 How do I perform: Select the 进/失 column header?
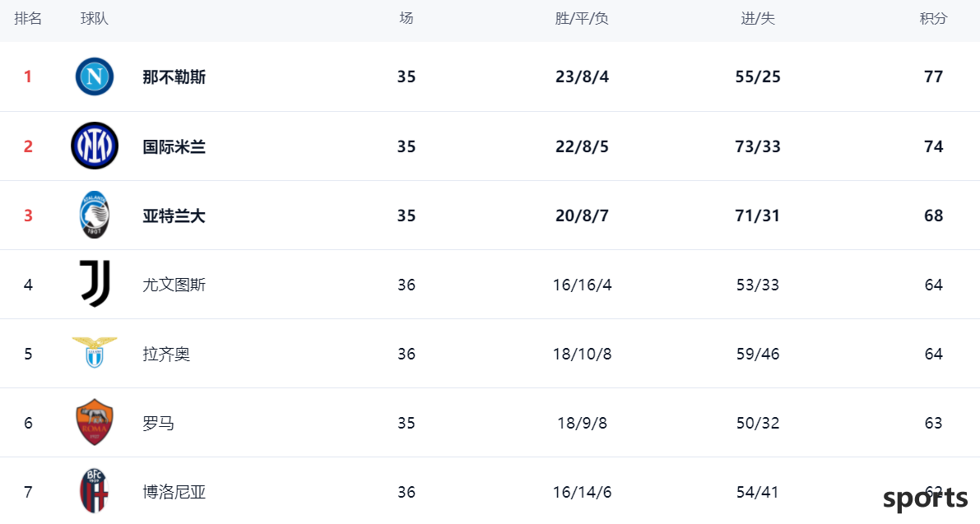(758, 19)
